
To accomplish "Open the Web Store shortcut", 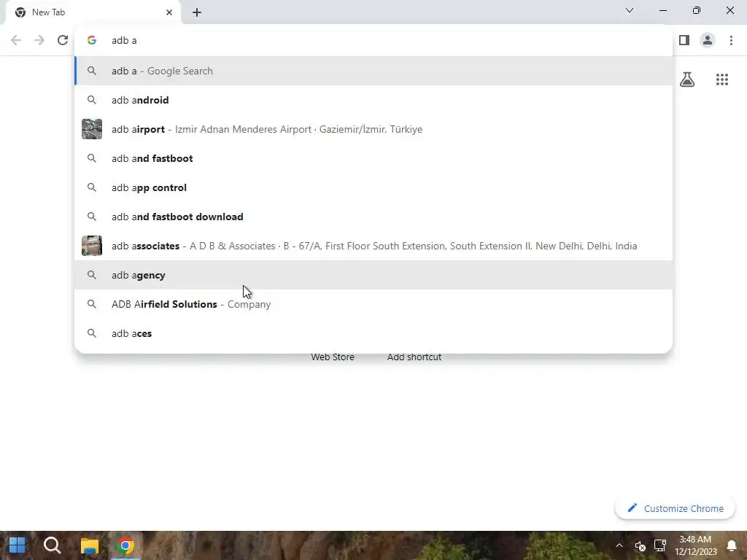I will click(333, 357).
